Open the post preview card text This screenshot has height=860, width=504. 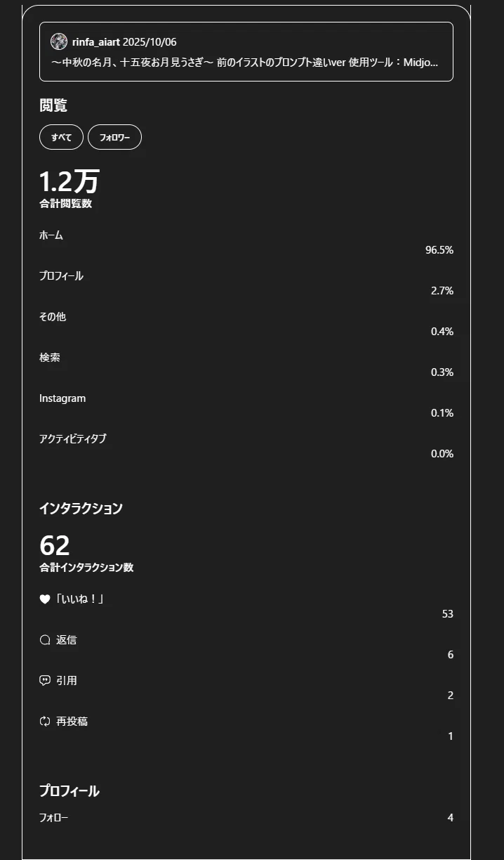pos(245,62)
